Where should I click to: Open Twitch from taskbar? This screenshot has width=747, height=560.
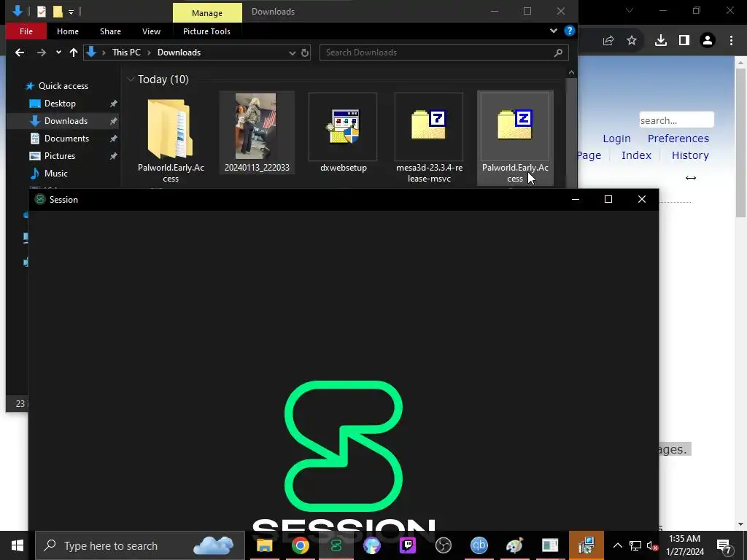tap(407, 545)
